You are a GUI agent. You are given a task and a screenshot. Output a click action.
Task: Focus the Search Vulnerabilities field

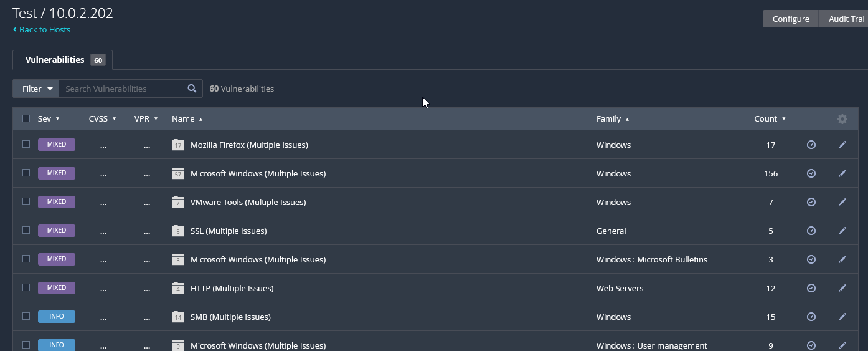click(123, 89)
